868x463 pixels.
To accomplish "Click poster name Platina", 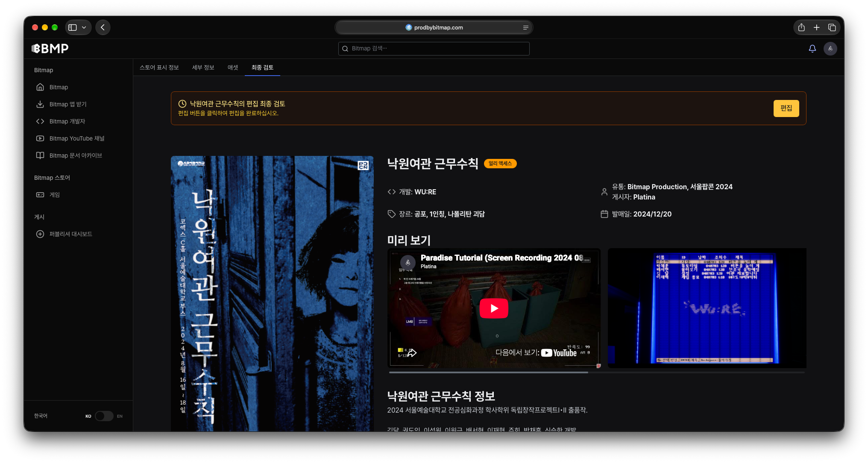I will tap(644, 197).
